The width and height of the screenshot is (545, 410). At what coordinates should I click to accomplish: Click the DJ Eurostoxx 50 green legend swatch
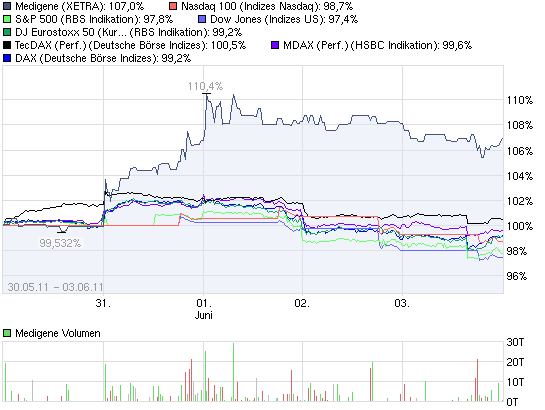tap(7, 32)
